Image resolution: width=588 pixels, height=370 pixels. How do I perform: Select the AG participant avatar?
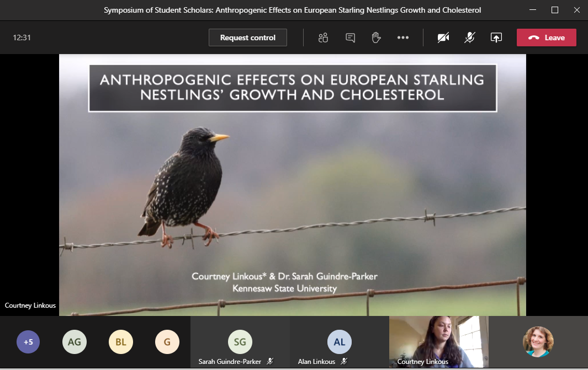point(74,342)
